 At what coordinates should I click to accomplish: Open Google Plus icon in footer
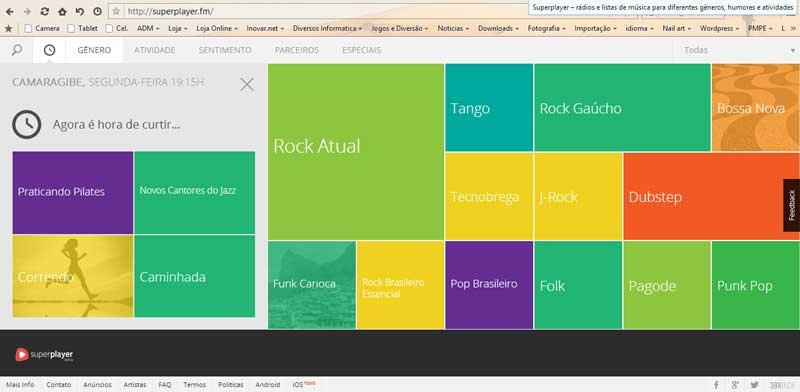coord(735,385)
